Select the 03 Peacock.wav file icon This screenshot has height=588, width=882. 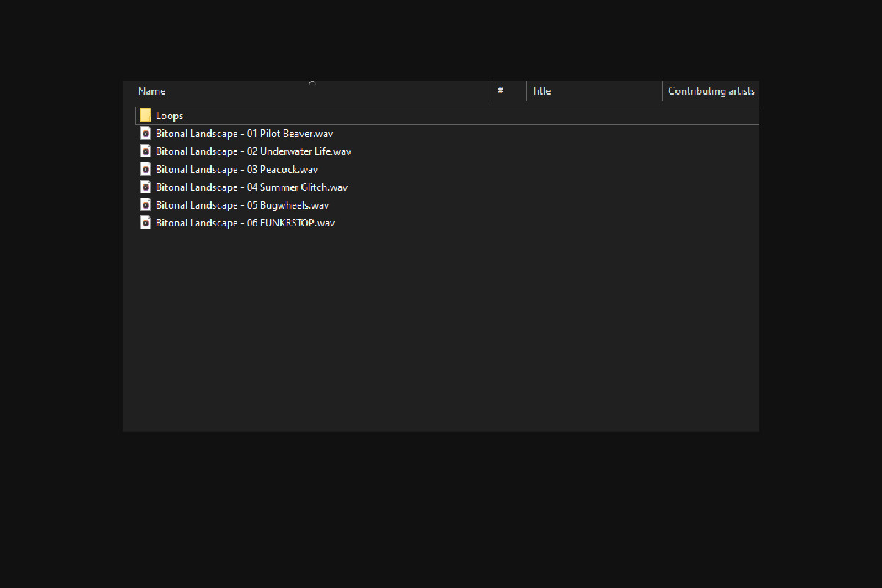pos(146,169)
